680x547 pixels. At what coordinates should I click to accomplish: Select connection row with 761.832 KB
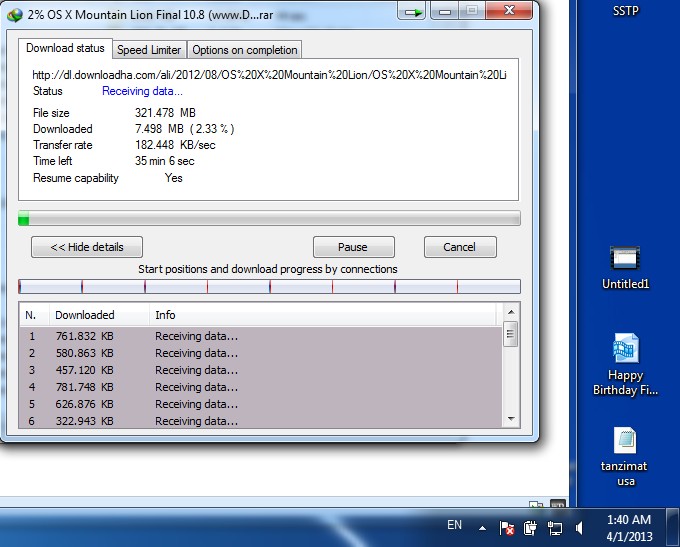point(260,336)
